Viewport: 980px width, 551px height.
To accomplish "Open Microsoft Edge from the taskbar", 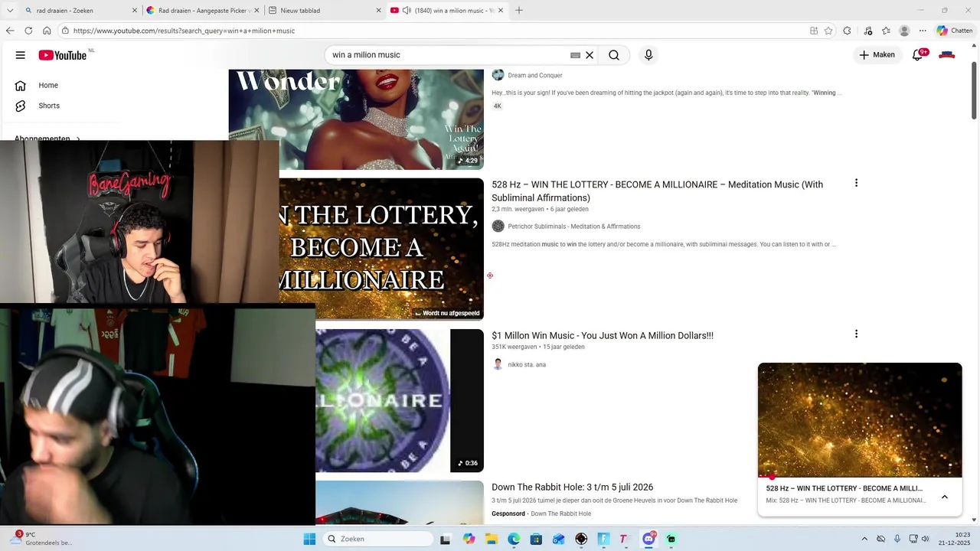I will click(x=514, y=539).
